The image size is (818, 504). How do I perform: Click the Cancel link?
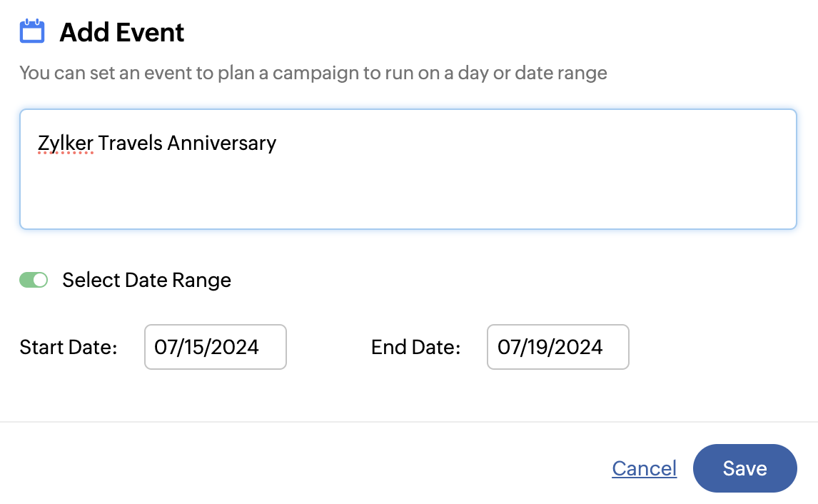644,468
